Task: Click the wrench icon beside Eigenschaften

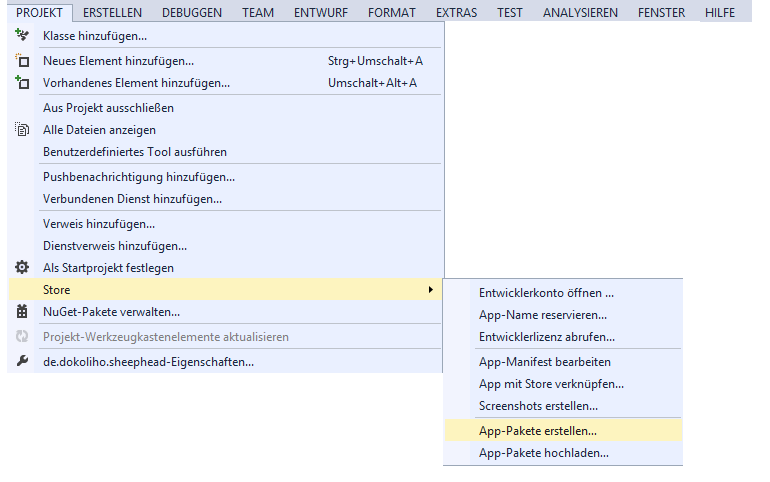Action: point(23,361)
